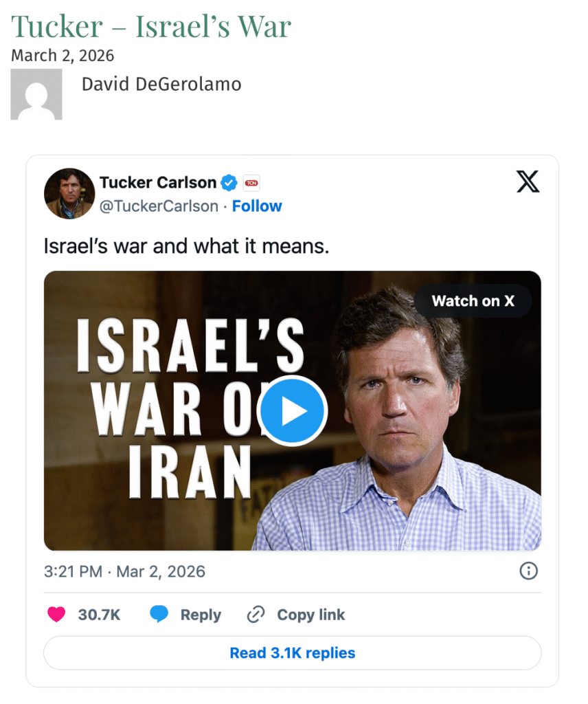Click the tweet's round profile picture
This screenshot has height=704, width=588.
(69, 194)
